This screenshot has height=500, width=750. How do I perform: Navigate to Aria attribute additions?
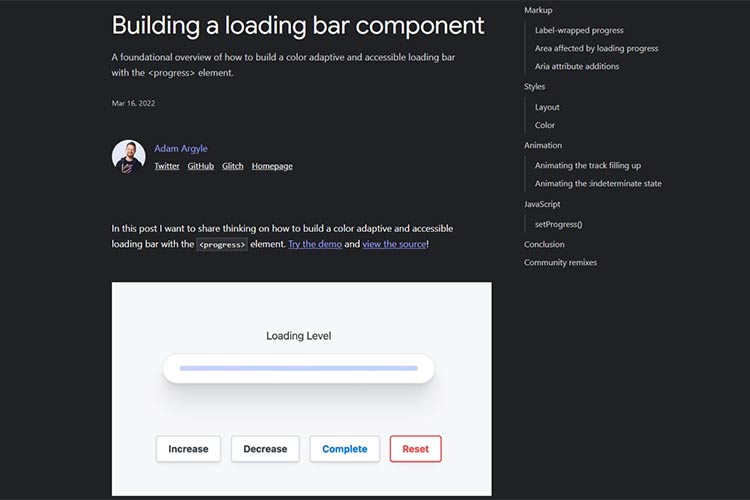(577, 66)
